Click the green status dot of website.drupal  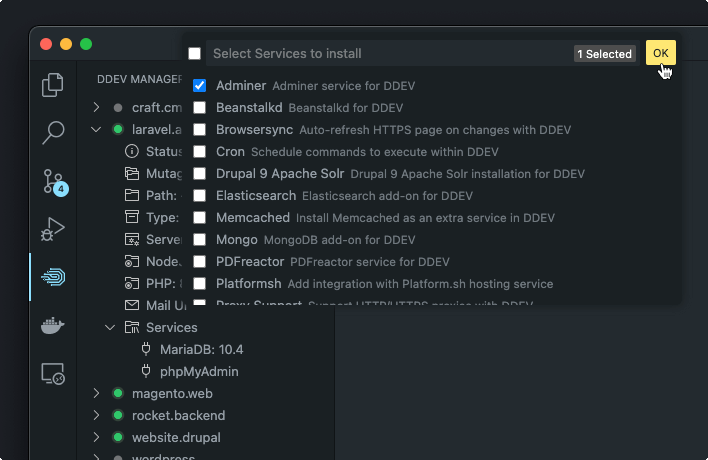point(118,437)
